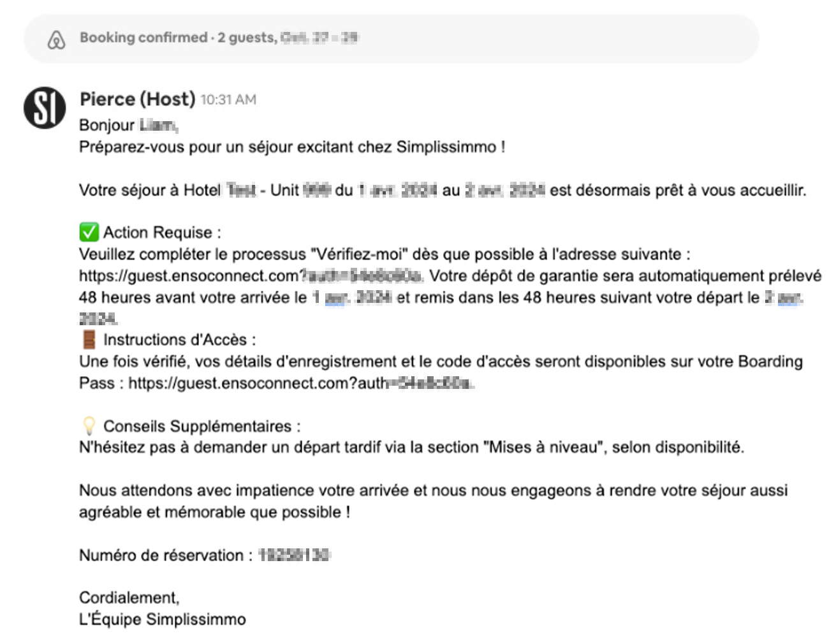Screen dimensions: 829x644
Task: Click the blurred booking dates in banner
Action: (x=319, y=38)
